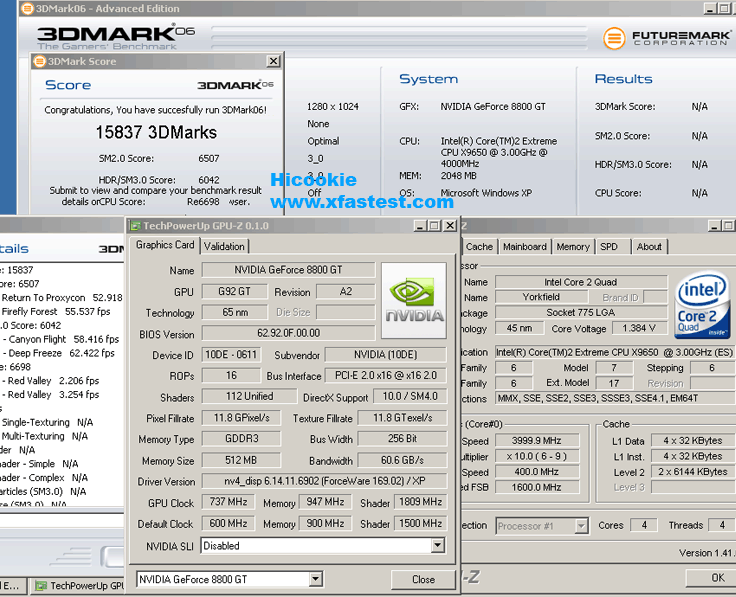The width and height of the screenshot is (736, 597).
Task: Click the Memory Size 512 MB field
Action: 241,460
